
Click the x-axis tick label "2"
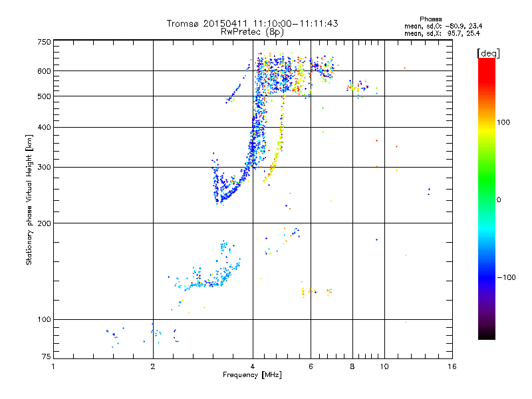pyautogui.click(x=153, y=366)
